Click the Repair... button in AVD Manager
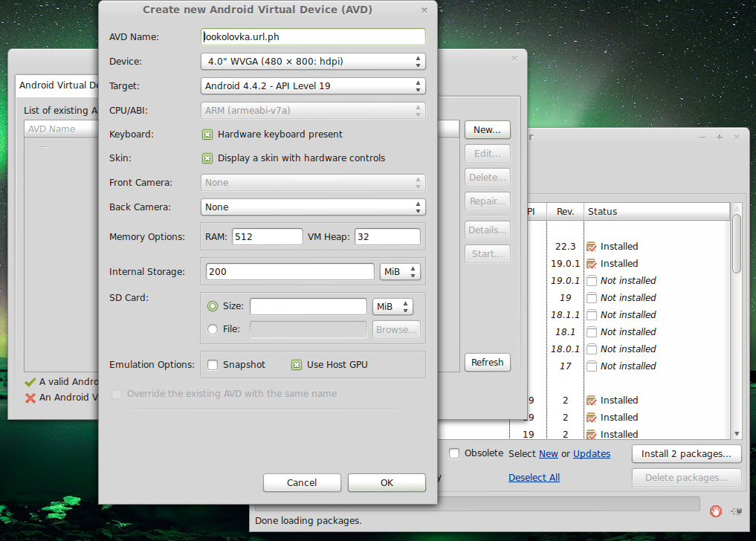This screenshot has height=541, width=756. [x=487, y=201]
